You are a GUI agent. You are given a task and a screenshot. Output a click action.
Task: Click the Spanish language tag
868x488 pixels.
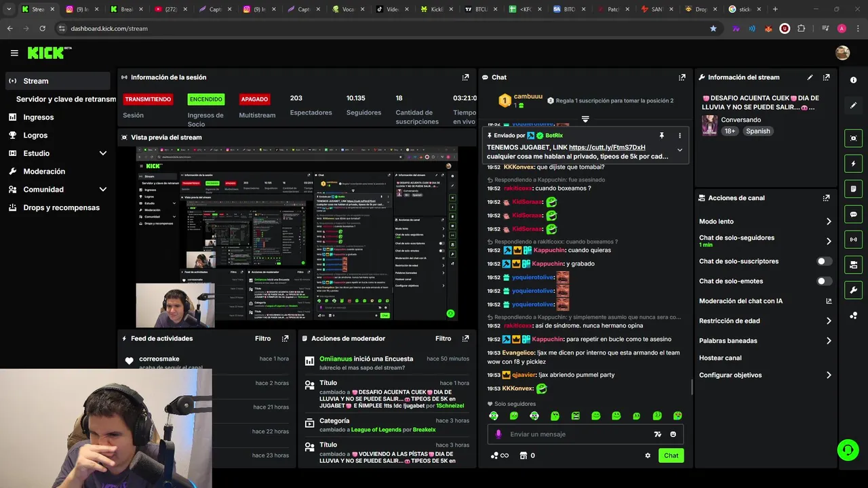(x=757, y=131)
